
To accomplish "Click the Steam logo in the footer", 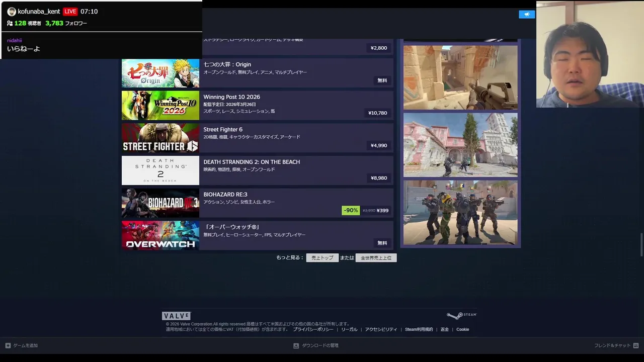I will click(x=461, y=315).
